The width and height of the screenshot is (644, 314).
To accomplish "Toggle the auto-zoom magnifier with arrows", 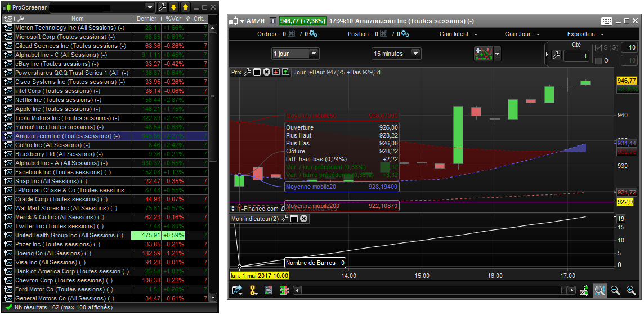I will 599,290.
